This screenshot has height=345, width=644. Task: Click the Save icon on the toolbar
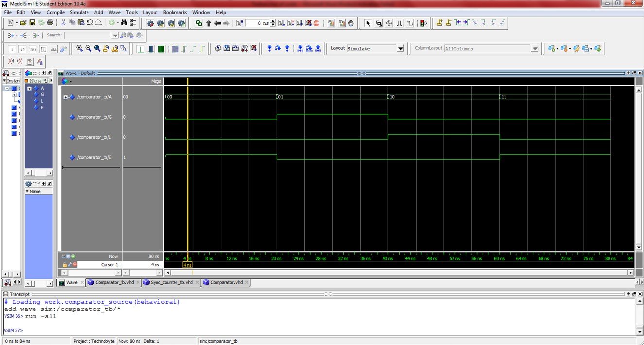(x=32, y=23)
